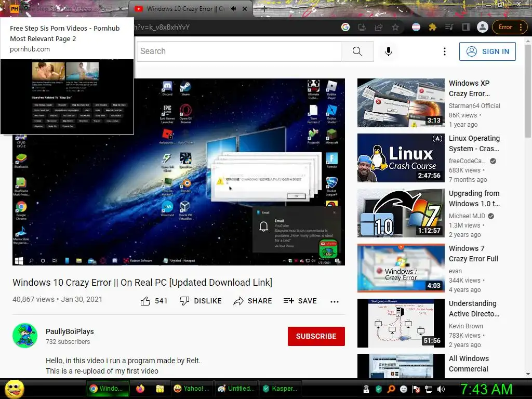The height and width of the screenshot is (399, 532).
Task: Open the Windows XP Crazy Error title link
Action: tap(470, 88)
